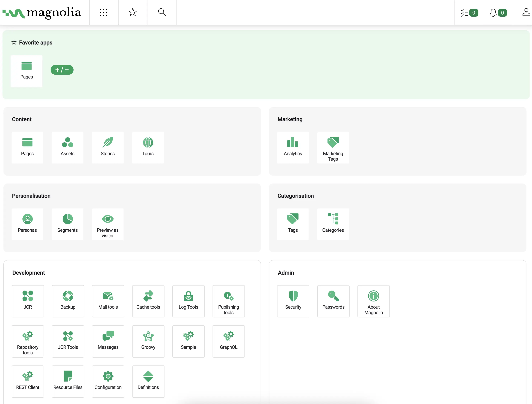
Task: Click the Content group heading
Action: pyautogui.click(x=22, y=119)
